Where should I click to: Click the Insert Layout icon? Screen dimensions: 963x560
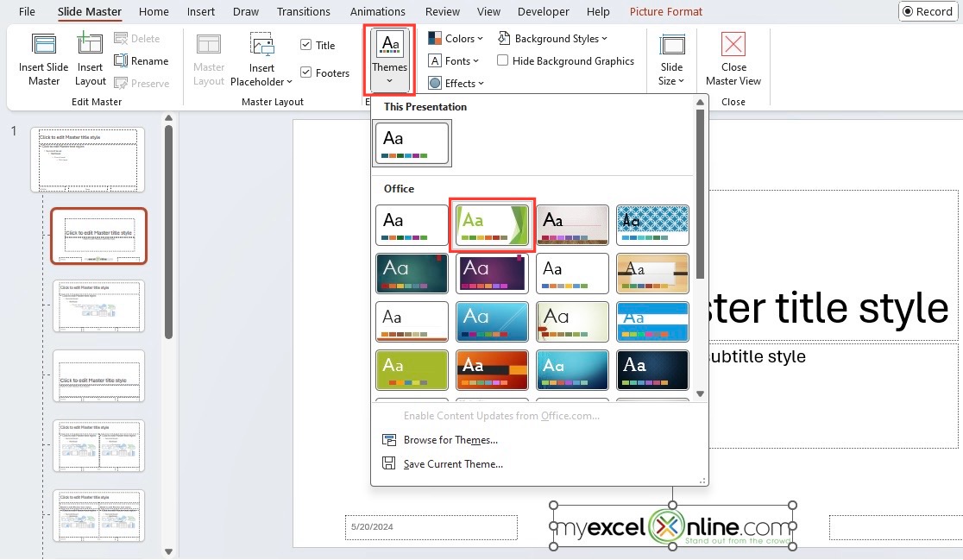point(90,44)
